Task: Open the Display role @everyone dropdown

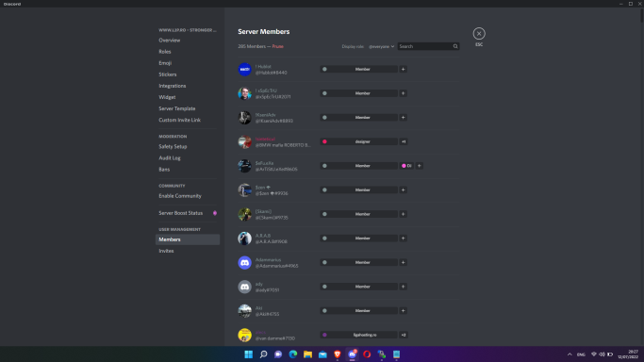Action: (x=381, y=46)
